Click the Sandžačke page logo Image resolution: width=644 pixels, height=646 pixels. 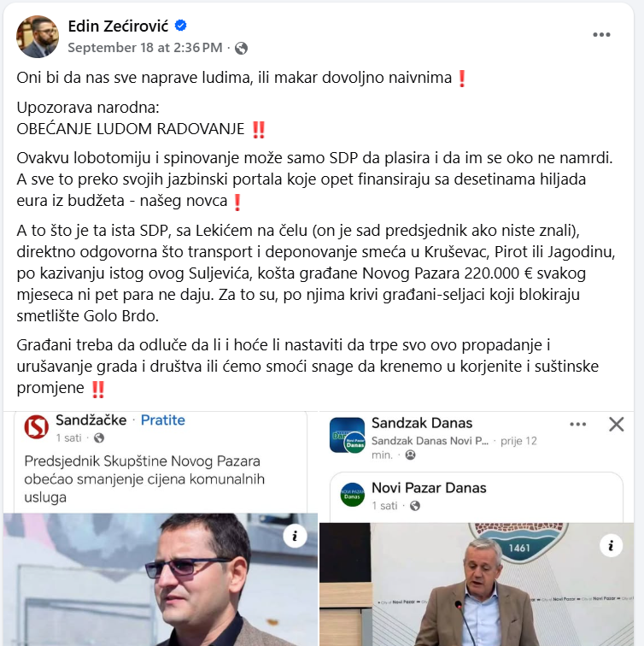(37, 427)
